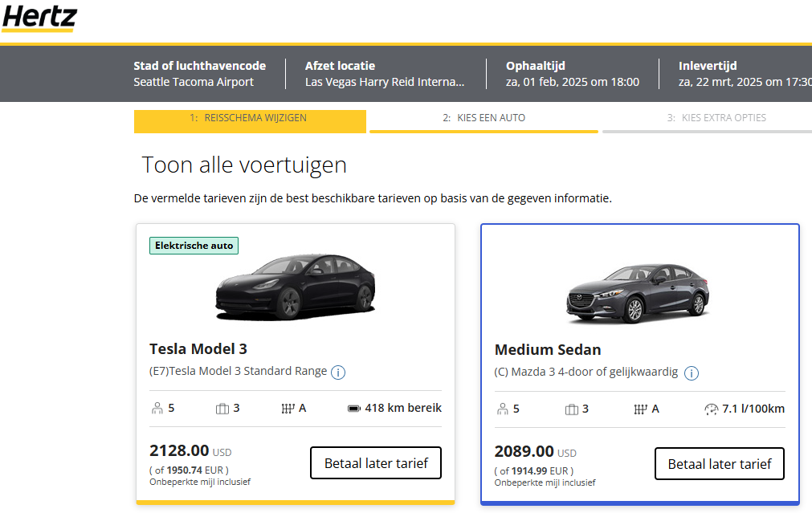This screenshot has height=513, width=812.
Task: Click the fuel consumption gauge icon on Medium Sedan
Action: (x=711, y=409)
